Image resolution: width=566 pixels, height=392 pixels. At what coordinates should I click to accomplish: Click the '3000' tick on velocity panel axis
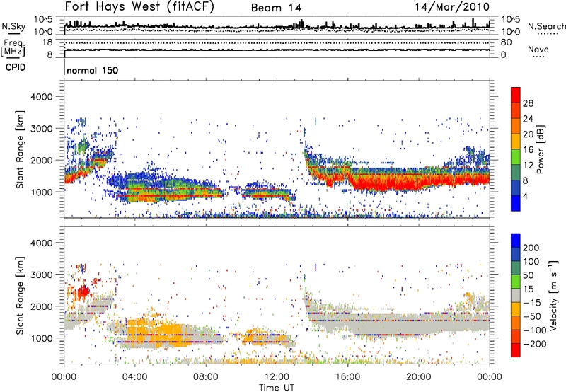tap(41, 275)
